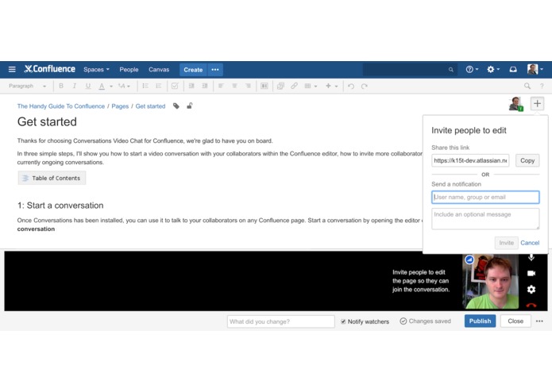Toggle italic formatting
The image size is (552, 392).
(x=75, y=86)
